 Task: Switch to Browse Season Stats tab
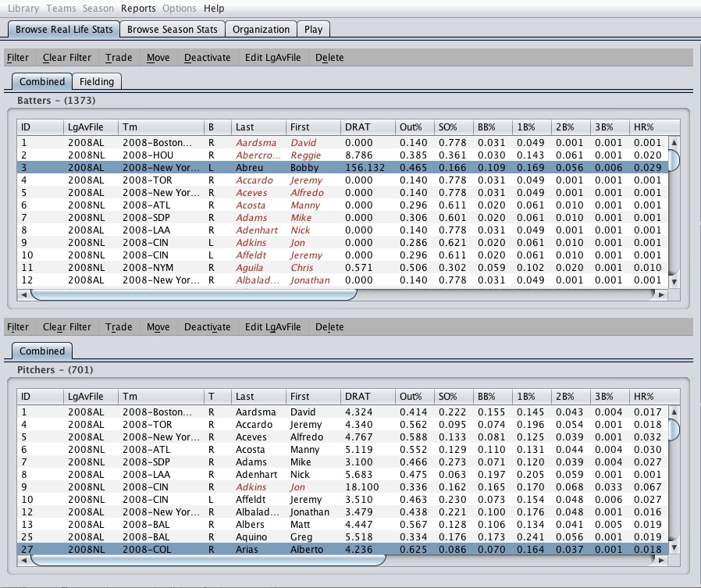click(x=172, y=30)
